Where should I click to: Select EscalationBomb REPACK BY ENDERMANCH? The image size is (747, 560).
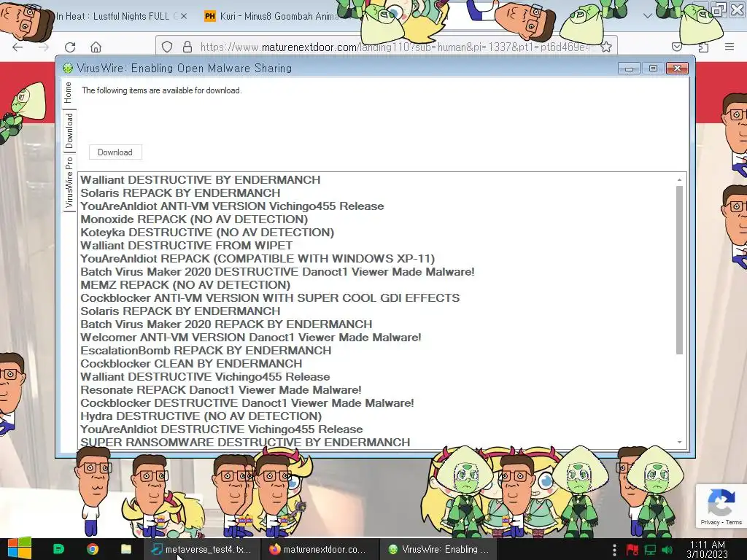coord(206,351)
